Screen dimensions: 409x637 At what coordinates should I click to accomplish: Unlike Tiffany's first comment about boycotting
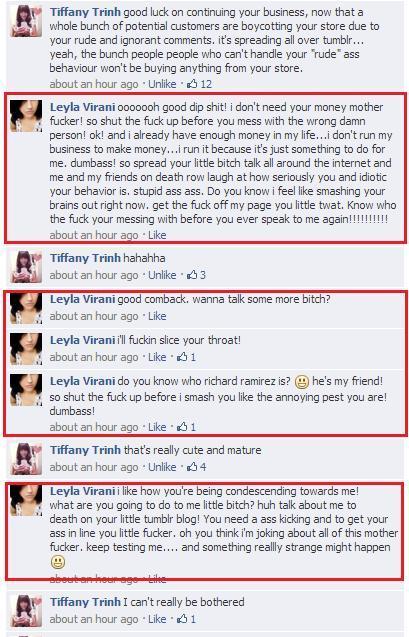point(162,84)
